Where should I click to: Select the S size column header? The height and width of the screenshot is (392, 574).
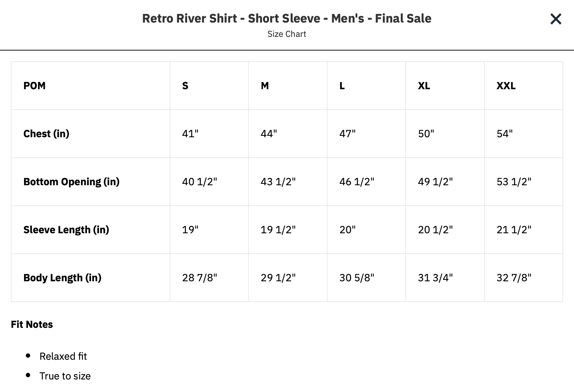[185, 86]
